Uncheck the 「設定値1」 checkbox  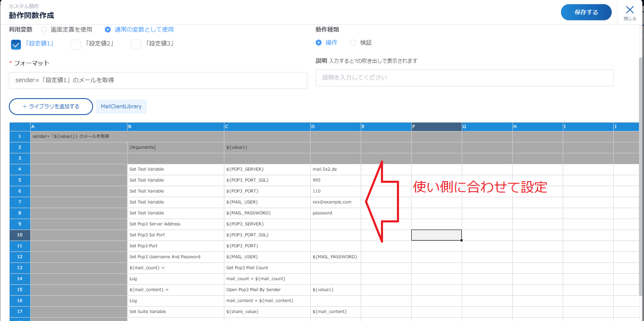coord(16,44)
